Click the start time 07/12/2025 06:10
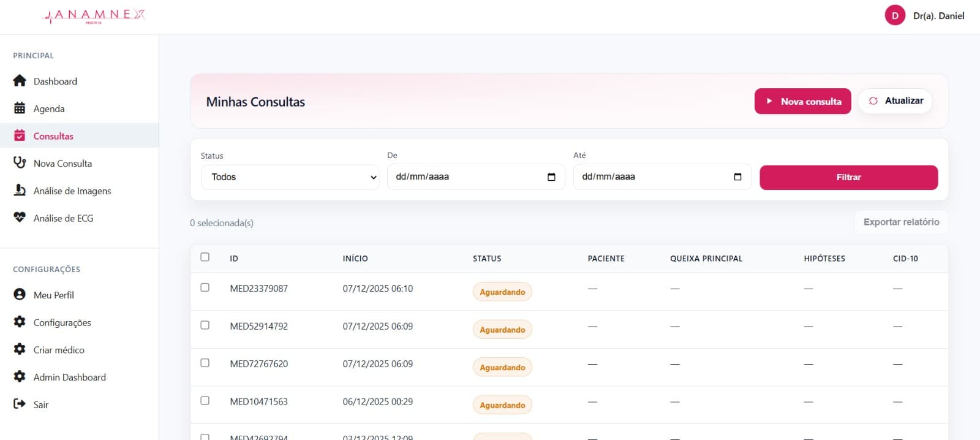Image resolution: width=980 pixels, height=440 pixels. coord(378,288)
